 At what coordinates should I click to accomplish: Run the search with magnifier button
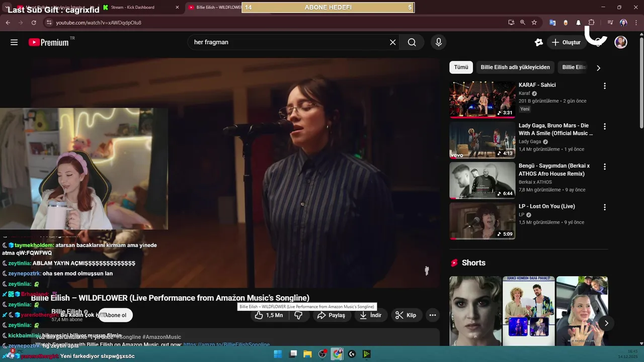point(412,42)
